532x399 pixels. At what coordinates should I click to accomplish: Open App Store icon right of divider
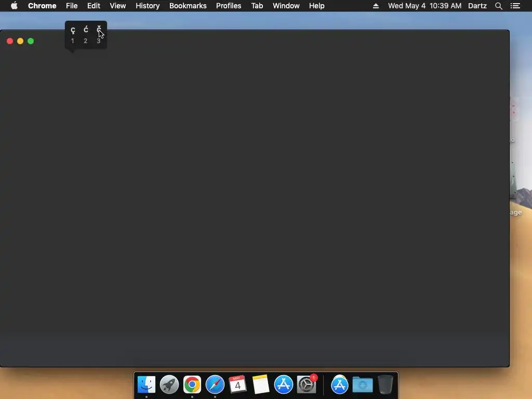pyautogui.click(x=340, y=384)
